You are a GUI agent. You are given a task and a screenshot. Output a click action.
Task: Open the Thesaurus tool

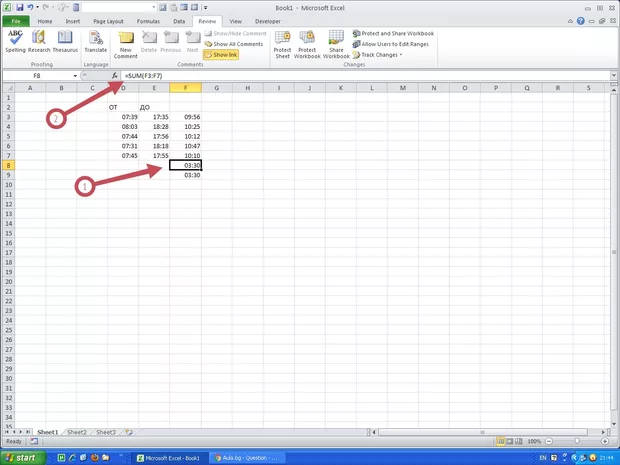[x=65, y=42]
